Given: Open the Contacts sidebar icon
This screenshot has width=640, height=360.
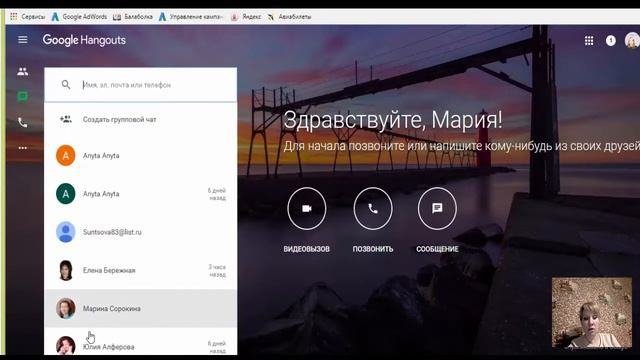Looking at the screenshot, I should point(23,72).
